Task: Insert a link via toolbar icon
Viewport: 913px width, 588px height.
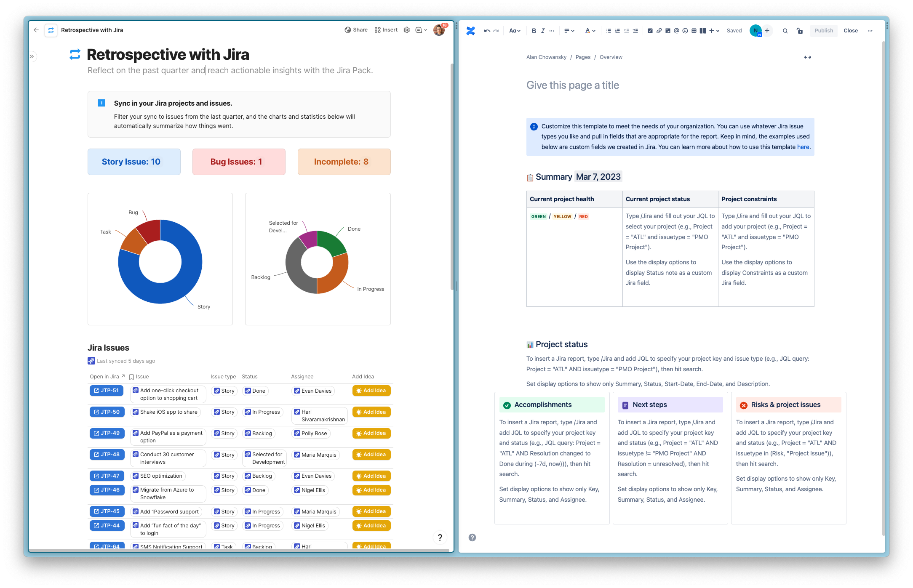Action: click(659, 31)
